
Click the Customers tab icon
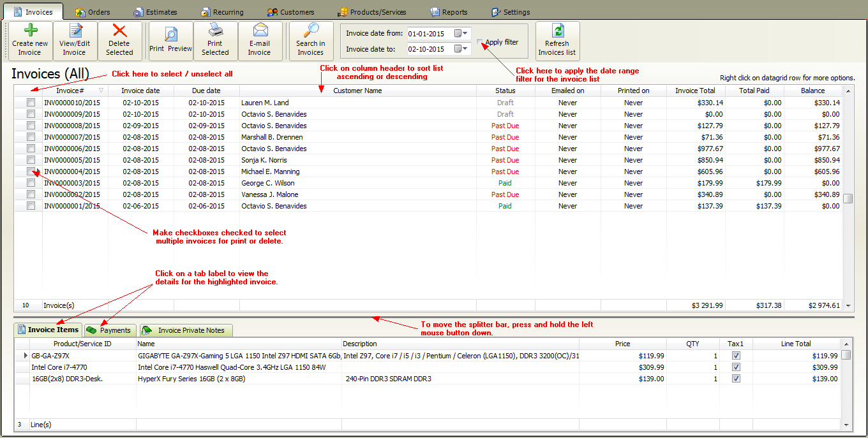pos(272,12)
